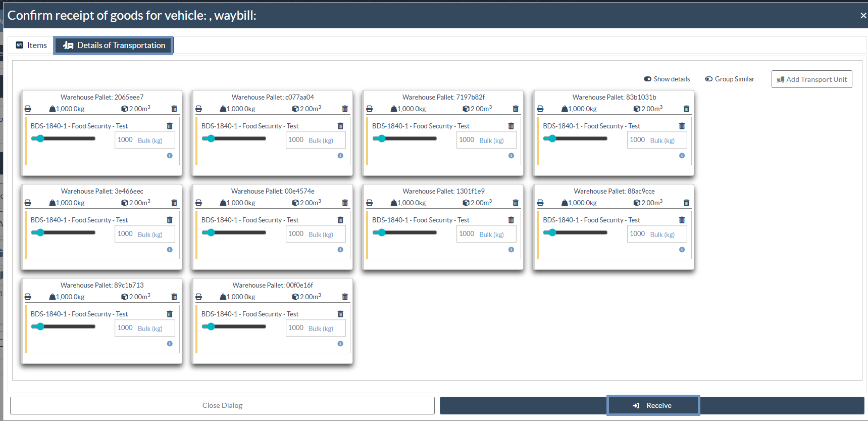Viewport: 868px width, 421px height.
Task: Click Close Dialog button
Action: pos(222,405)
